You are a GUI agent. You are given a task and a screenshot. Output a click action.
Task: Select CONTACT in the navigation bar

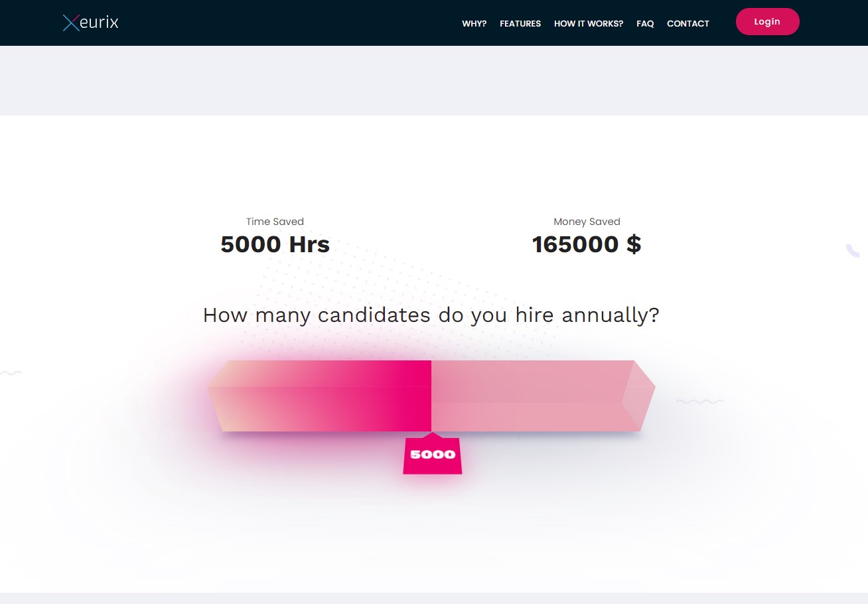coord(688,23)
